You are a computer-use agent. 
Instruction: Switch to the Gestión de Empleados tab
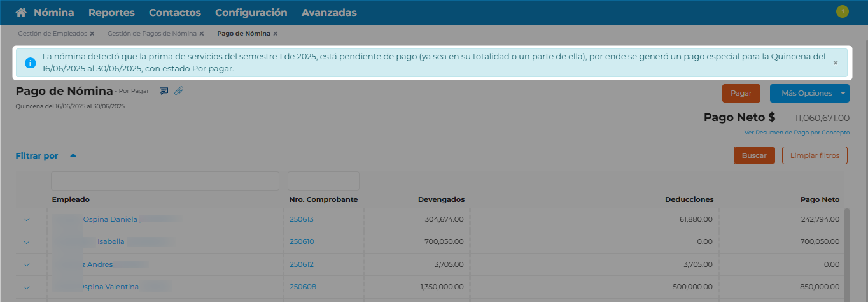click(x=52, y=34)
